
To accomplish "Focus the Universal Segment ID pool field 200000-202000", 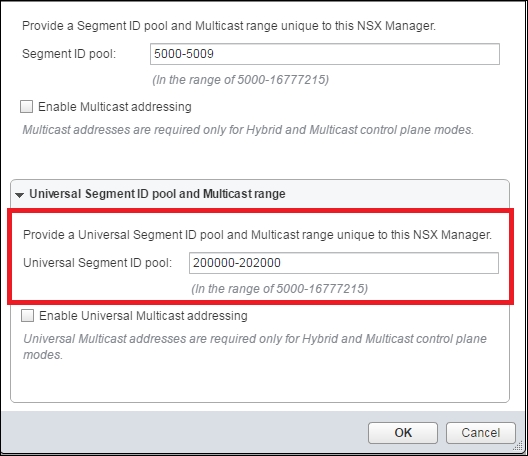I will coord(344,263).
